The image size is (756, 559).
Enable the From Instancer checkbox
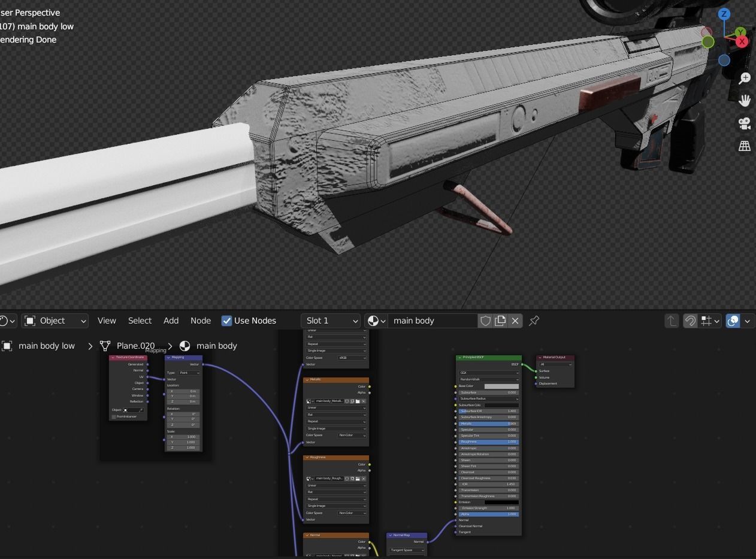114,417
